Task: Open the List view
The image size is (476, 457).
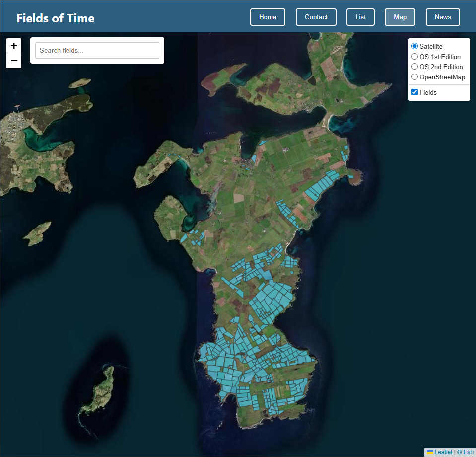Action: click(x=360, y=17)
